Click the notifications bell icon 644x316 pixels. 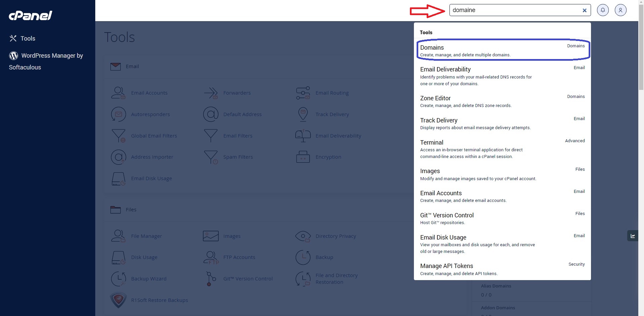coord(603,10)
